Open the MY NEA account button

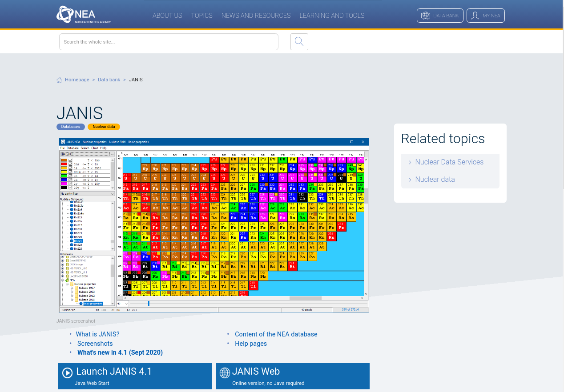486,16
